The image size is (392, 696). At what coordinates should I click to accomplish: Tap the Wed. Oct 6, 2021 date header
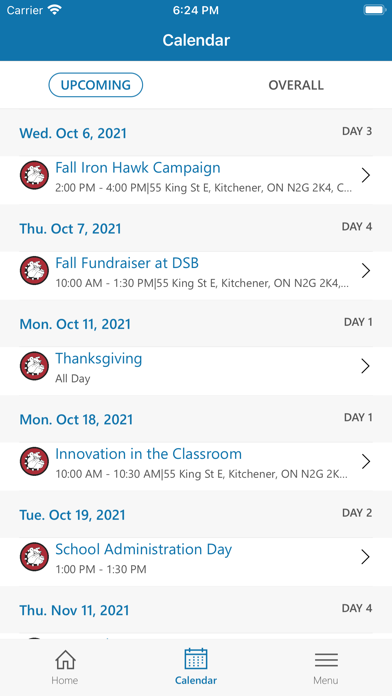pos(73,133)
